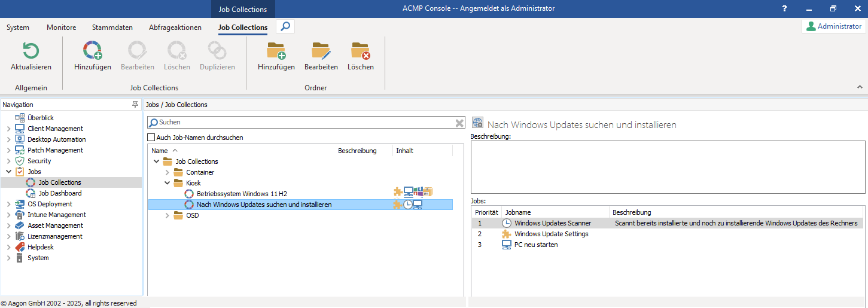This screenshot has height=308, width=868.
Task: Collapse the ribbon with the chevron arrow
Action: 860,87
